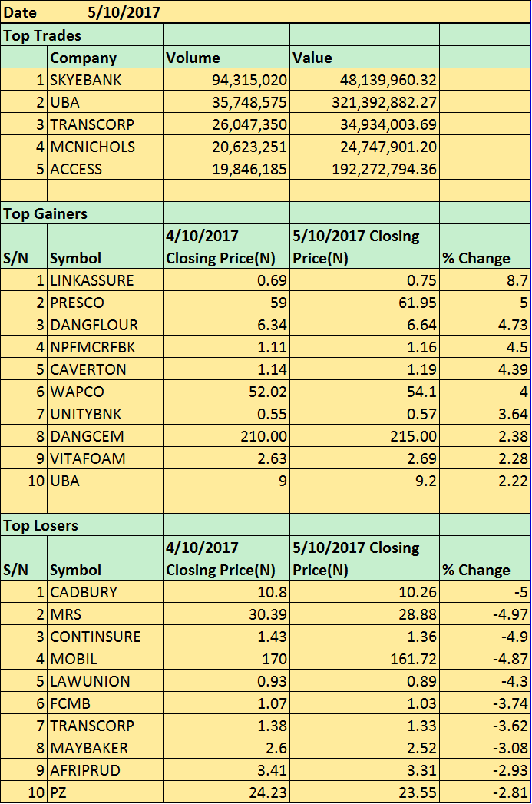Click the LINKASSURE symbol cell

92,280
